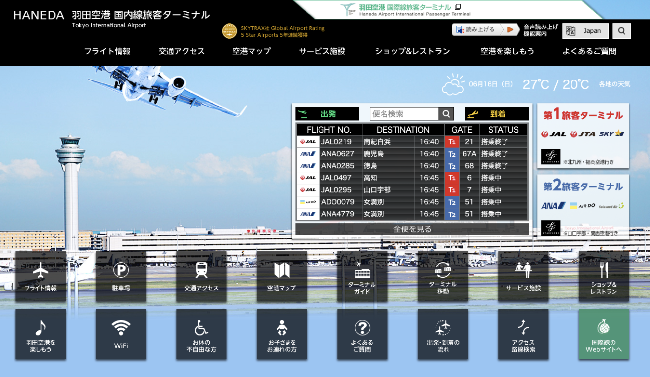Viewport: 650px width, 377px height.
Task: Open the green international Website tile
Action: [604, 334]
